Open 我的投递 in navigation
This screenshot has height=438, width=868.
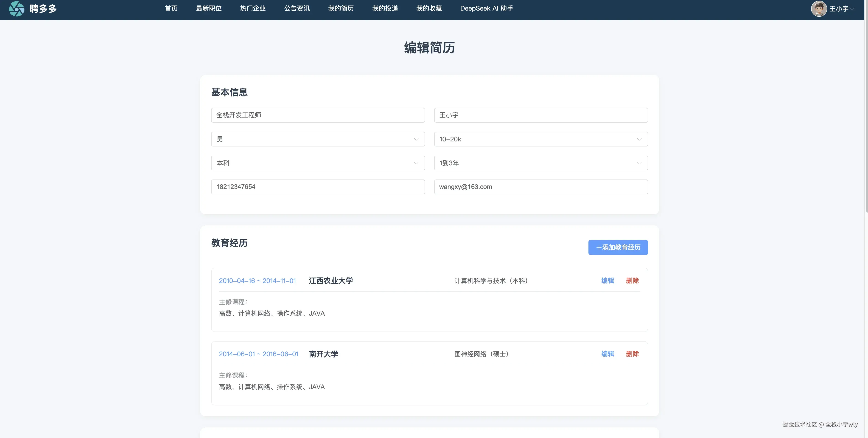coord(385,8)
